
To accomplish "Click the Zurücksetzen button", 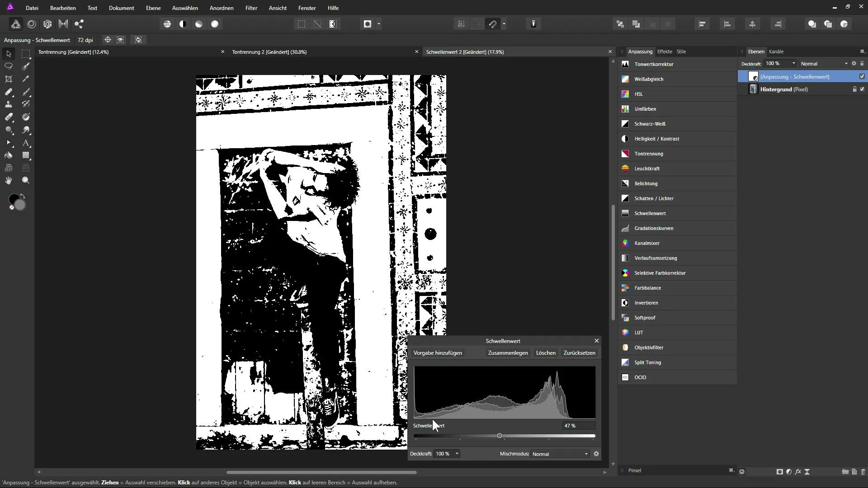I will (579, 353).
